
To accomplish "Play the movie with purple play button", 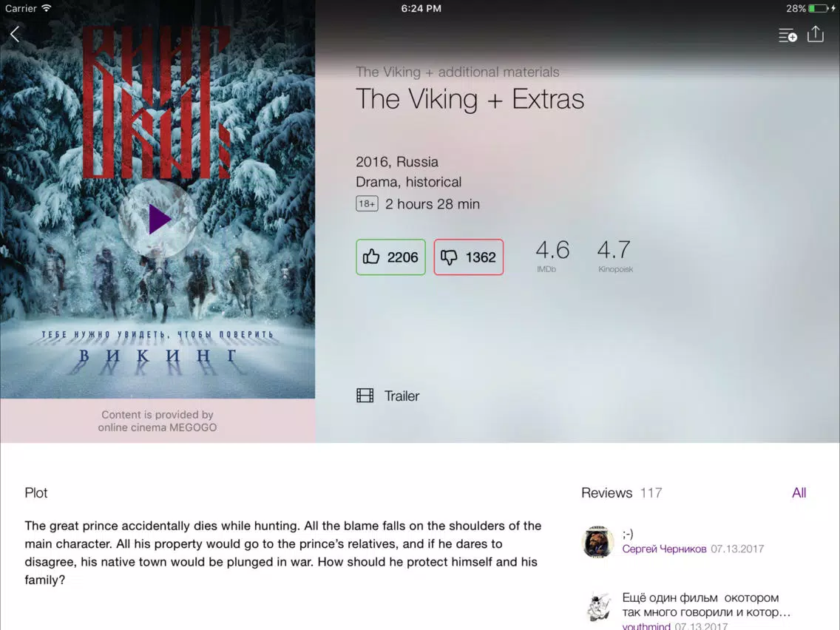I will point(157,219).
